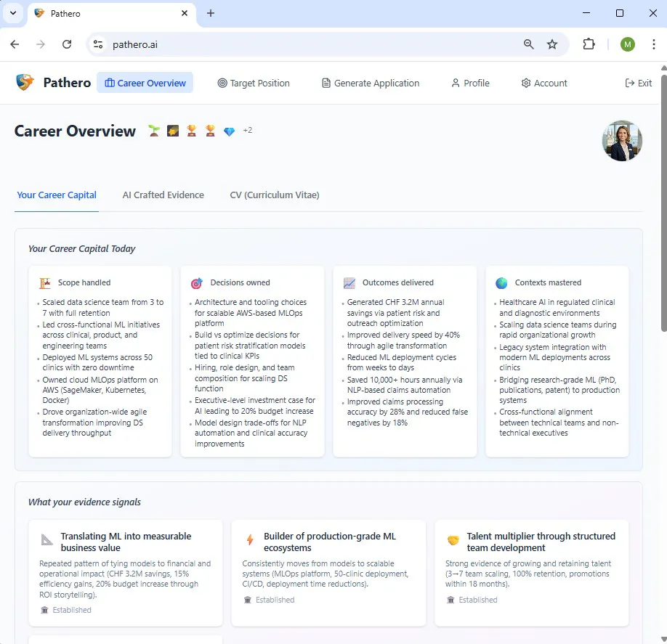
Task: Click the seedling sprout badge icon
Action: (x=154, y=131)
